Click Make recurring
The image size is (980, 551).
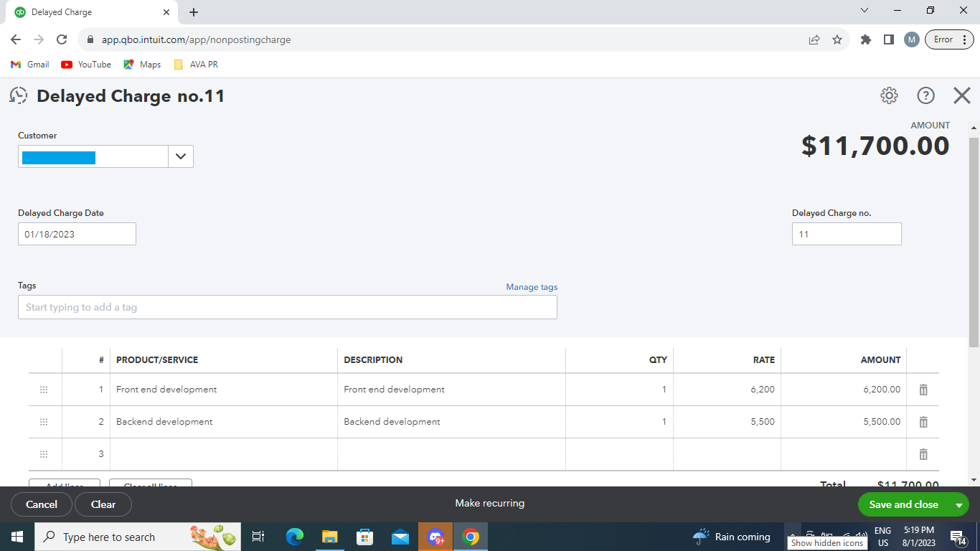point(489,503)
